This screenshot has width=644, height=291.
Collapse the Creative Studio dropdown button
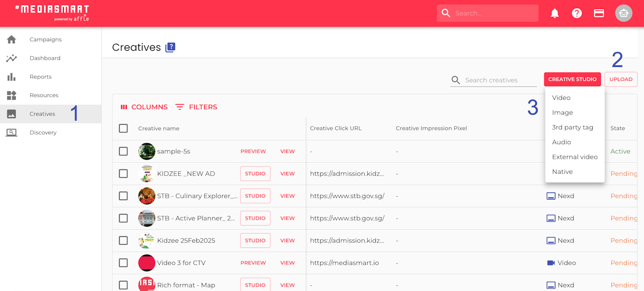573,79
